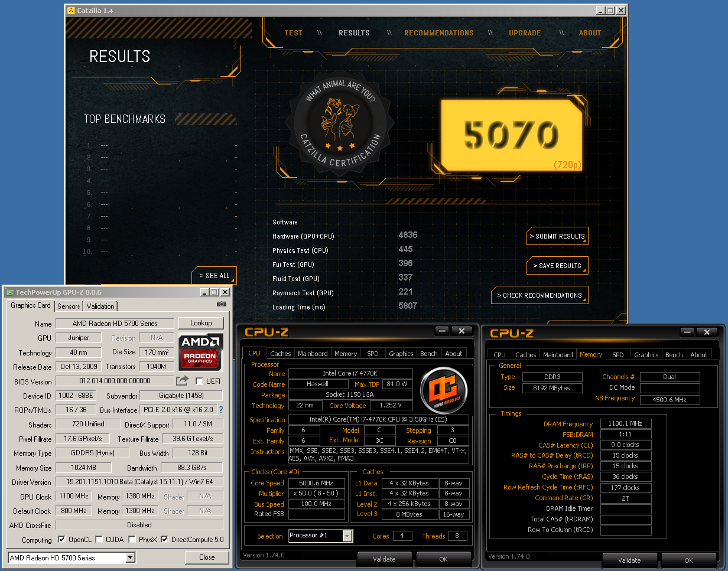Toggle the OpenCL checkbox
728x571 pixels.
click(x=61, y=539)
